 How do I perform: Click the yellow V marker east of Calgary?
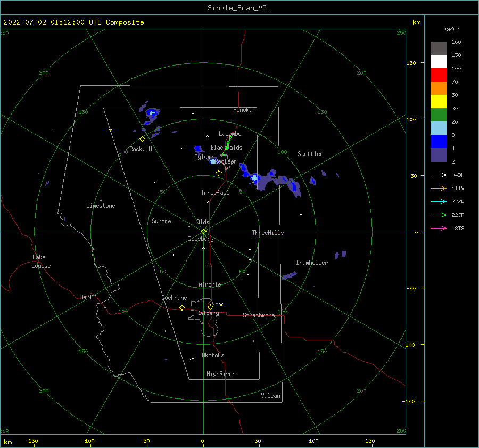click(x=221, y=305)
